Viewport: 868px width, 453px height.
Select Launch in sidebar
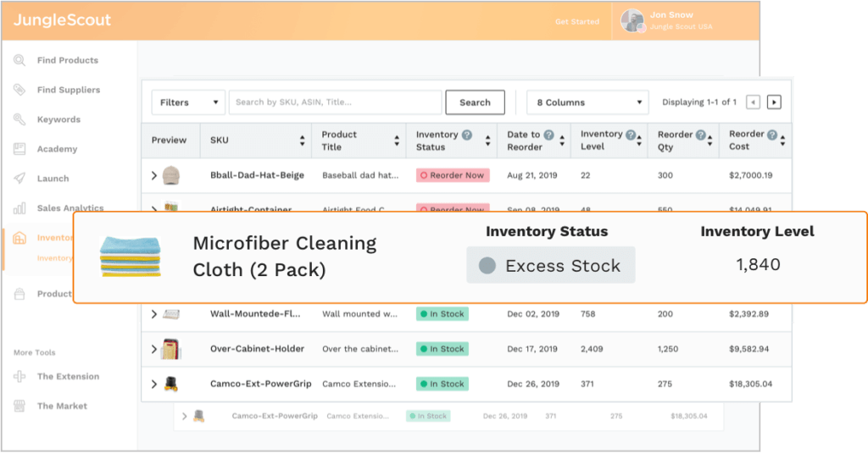pos(53,179)
